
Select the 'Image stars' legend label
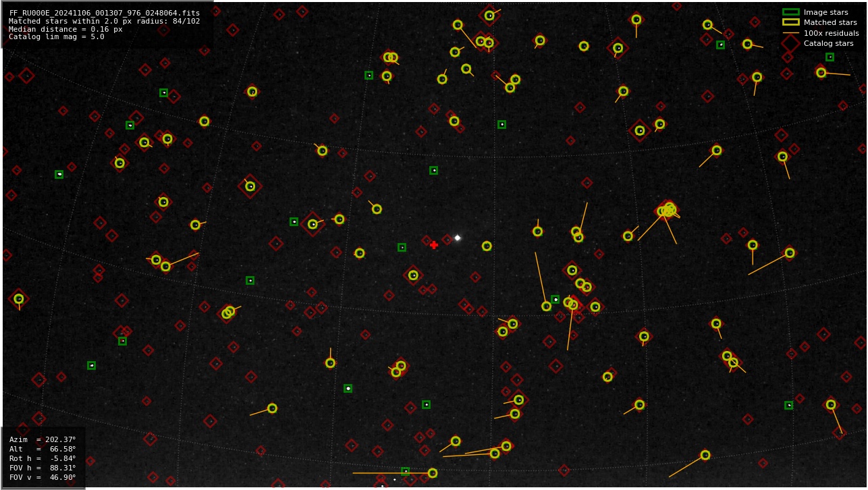(x=825, y=12)
